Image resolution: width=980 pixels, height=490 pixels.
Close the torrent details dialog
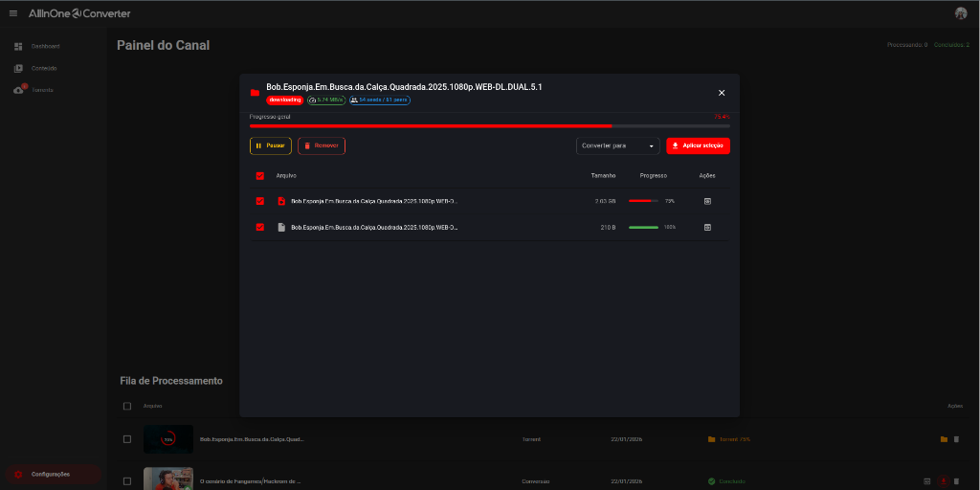click(x=722, y=93)
